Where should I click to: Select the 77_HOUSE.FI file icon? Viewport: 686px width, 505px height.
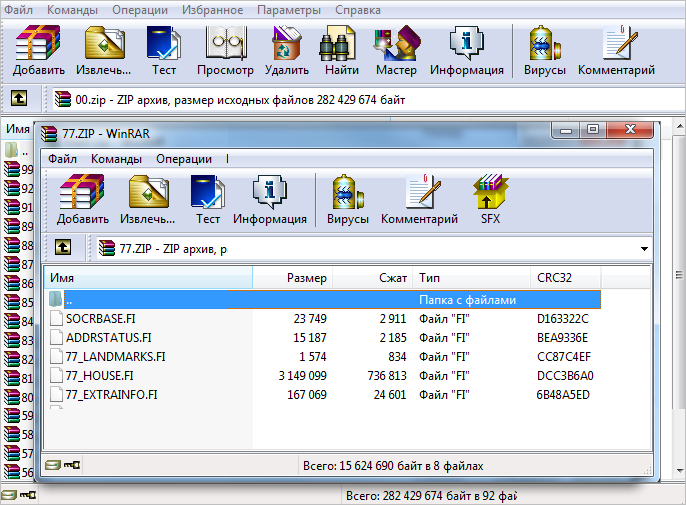pos(56,375)
